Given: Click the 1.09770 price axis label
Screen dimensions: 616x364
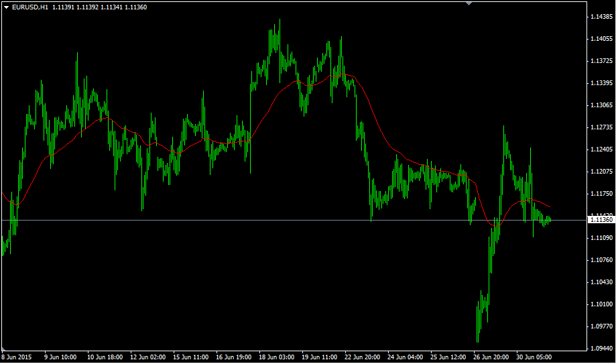Looking at the screenshot, I should point(601,326).
